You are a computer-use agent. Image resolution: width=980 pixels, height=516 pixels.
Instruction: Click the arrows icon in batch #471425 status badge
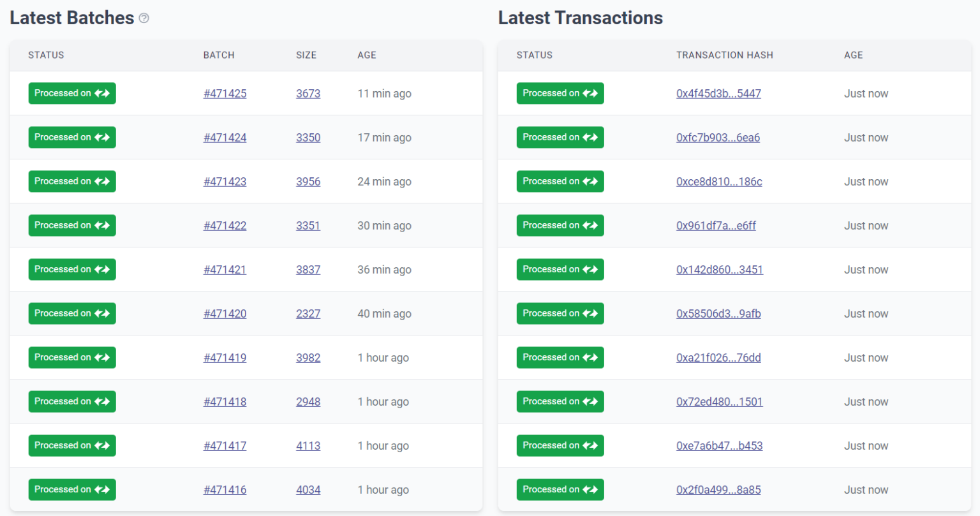coord(102,94)
